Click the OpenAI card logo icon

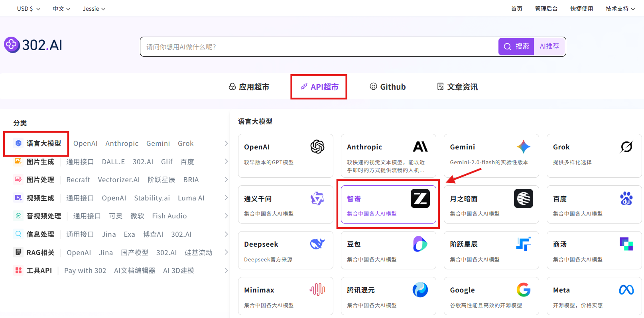(317, 147)
